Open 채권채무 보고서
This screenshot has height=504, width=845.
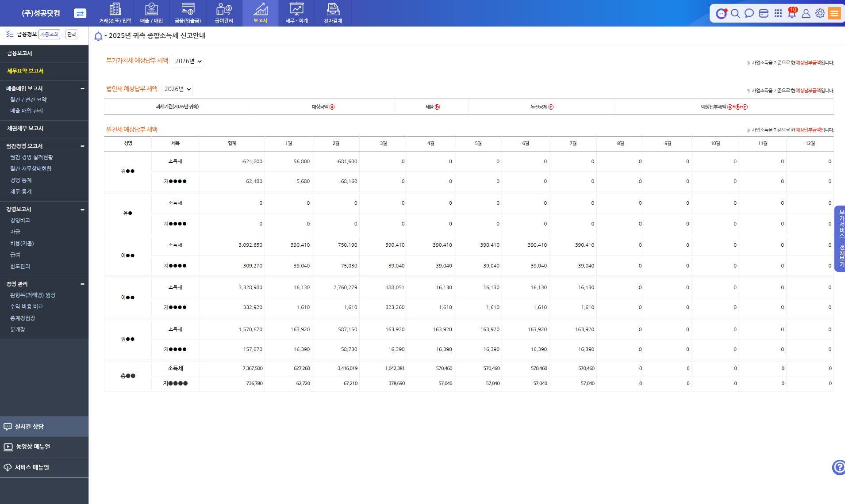(x=25, y=129)
